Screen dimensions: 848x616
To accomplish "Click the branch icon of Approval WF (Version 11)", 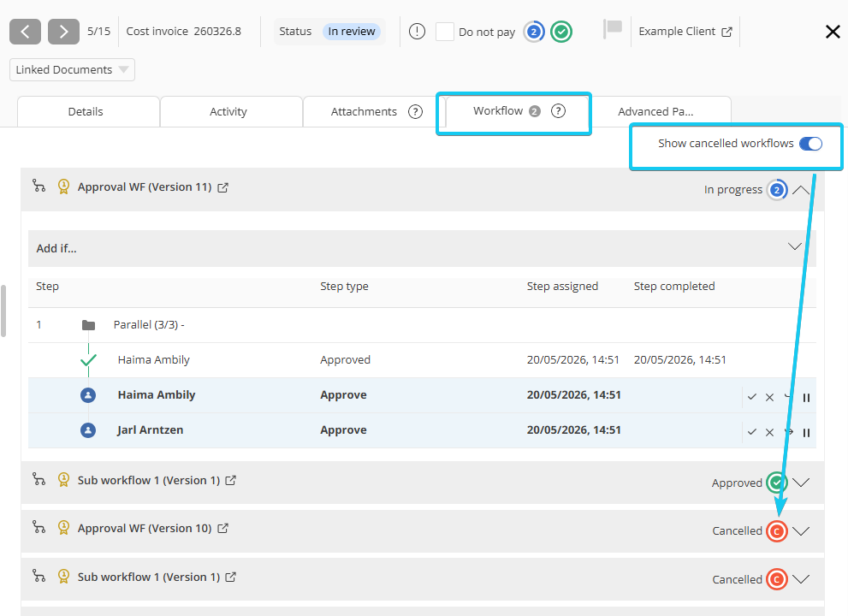I will [x=39, y=186].
